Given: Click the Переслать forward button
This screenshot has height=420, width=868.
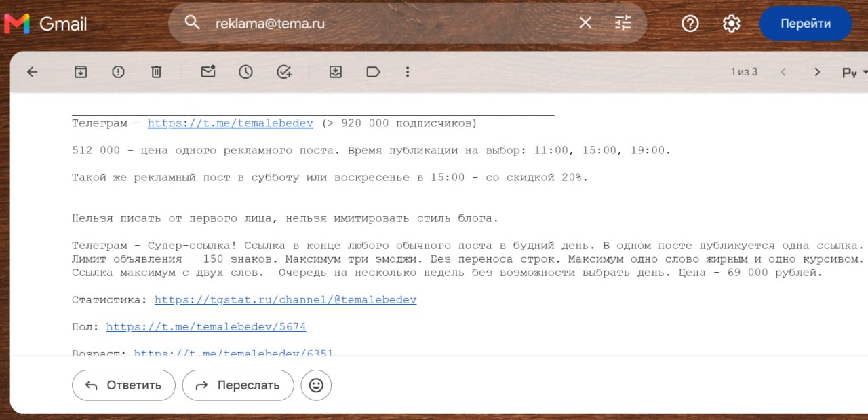Looking at the screenshot, I should point(238,385).
